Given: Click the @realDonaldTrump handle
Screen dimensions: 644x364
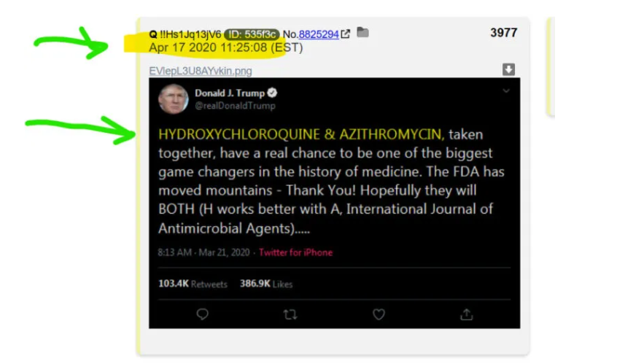Looking at the screenshot, I should 235,106.
